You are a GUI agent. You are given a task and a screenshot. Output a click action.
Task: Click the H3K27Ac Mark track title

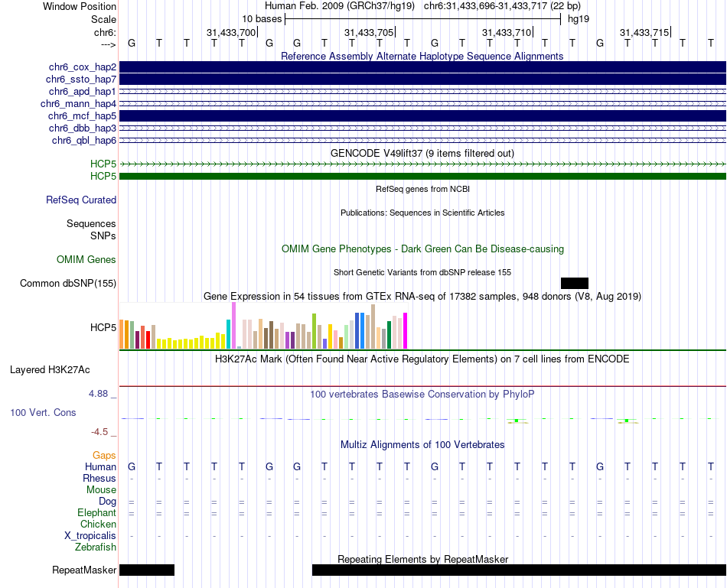[422, 359]
